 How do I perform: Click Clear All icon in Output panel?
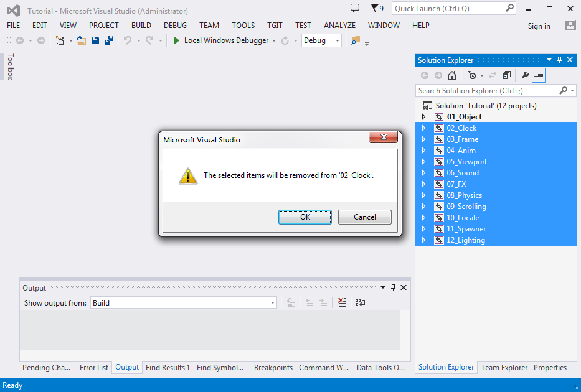pos(342,302)
